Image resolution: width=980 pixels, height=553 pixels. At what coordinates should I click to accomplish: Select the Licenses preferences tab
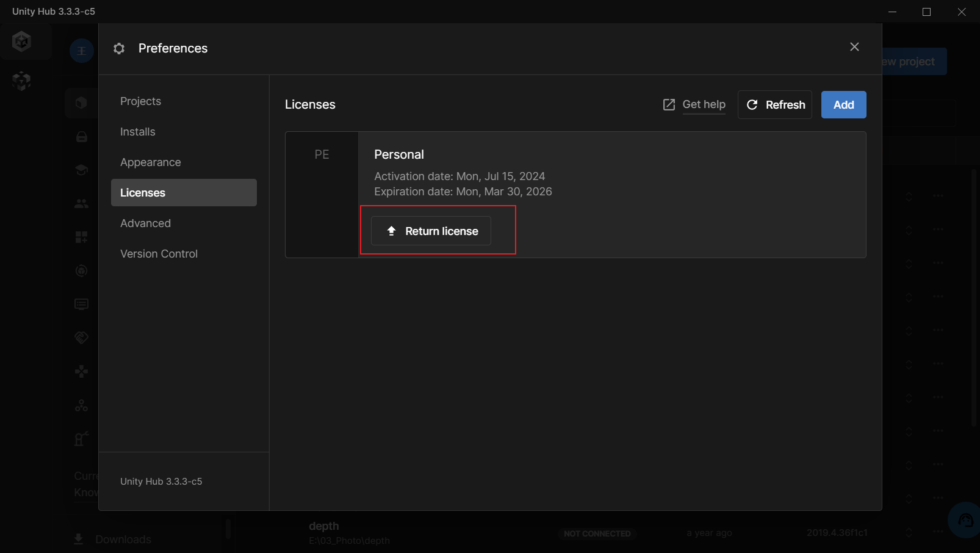(184, 193)
